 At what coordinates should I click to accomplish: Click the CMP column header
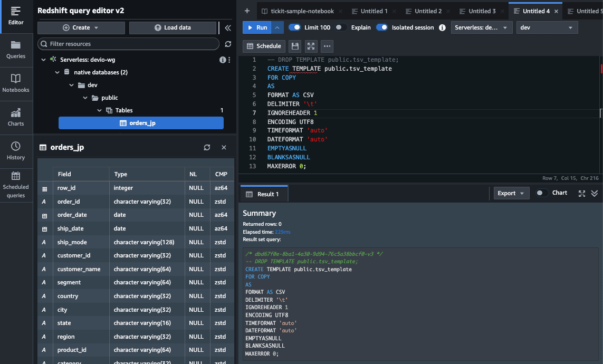[221, 174]
